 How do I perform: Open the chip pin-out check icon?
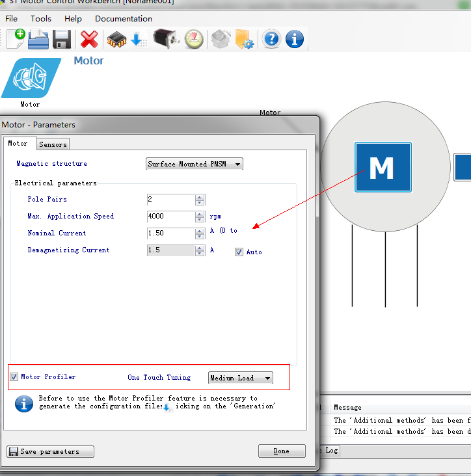[116, 40]
